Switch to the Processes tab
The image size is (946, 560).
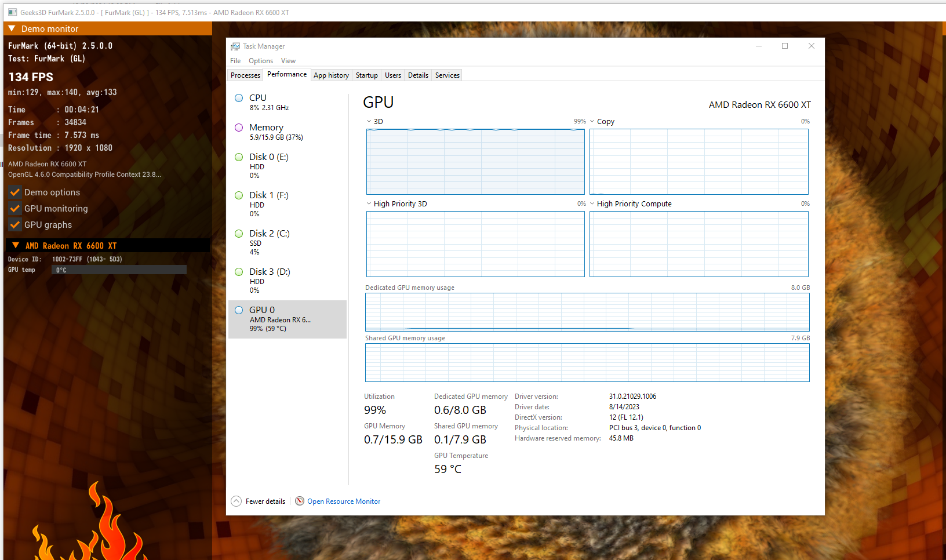(x=245, y=75)
